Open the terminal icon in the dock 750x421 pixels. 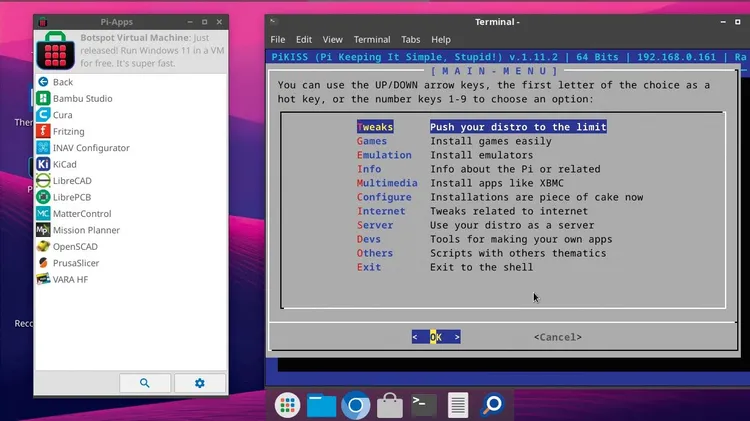pyautogui.click(x=424, y=405)
